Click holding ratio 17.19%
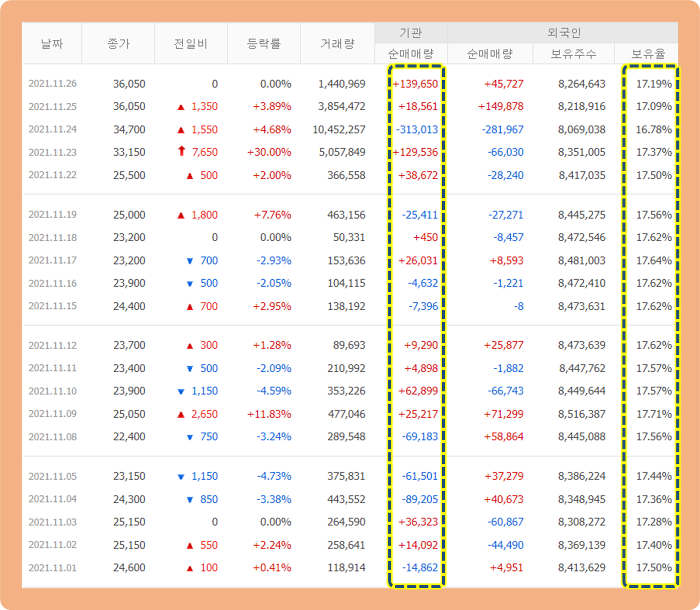 pos(654,84)
